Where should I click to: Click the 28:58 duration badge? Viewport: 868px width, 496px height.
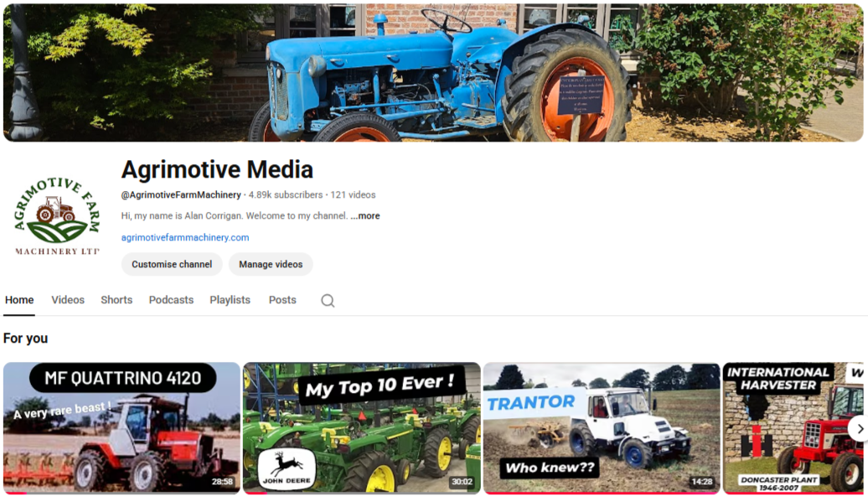coord(222,482)
